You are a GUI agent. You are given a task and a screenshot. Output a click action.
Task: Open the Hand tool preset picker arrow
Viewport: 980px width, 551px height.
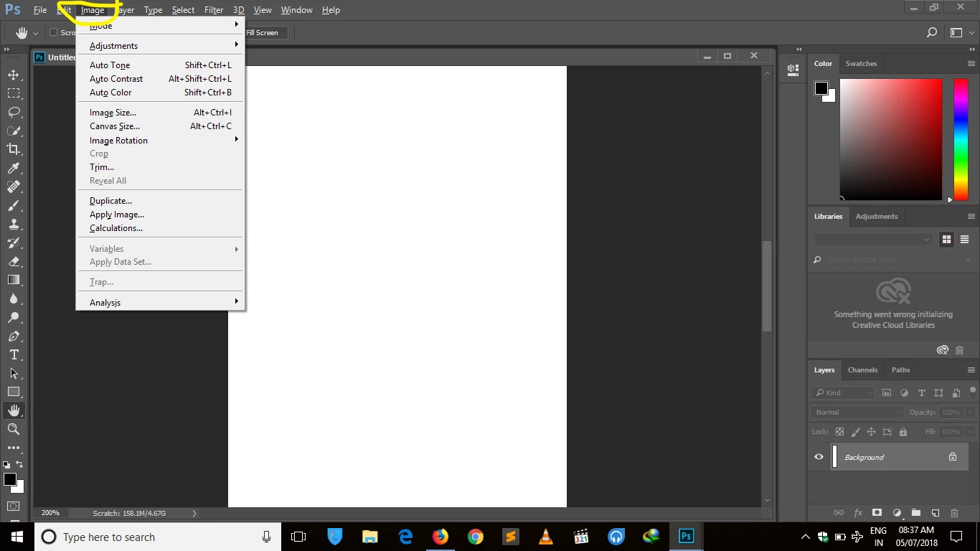point(35,33)
